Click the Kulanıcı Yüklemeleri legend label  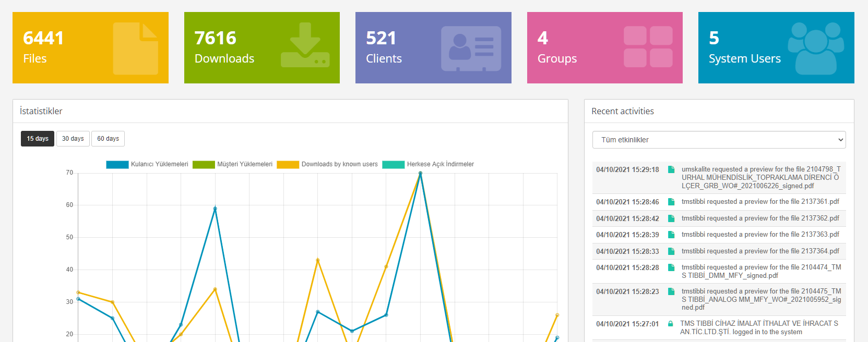point(160,164)
